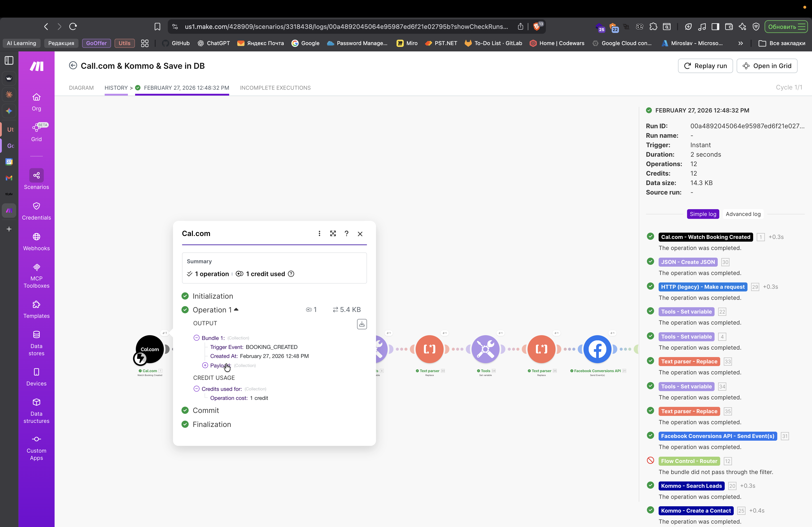Select Kommo - Search Leads log entry
This screenshot has width=812, height=527.
click(691, 486)
